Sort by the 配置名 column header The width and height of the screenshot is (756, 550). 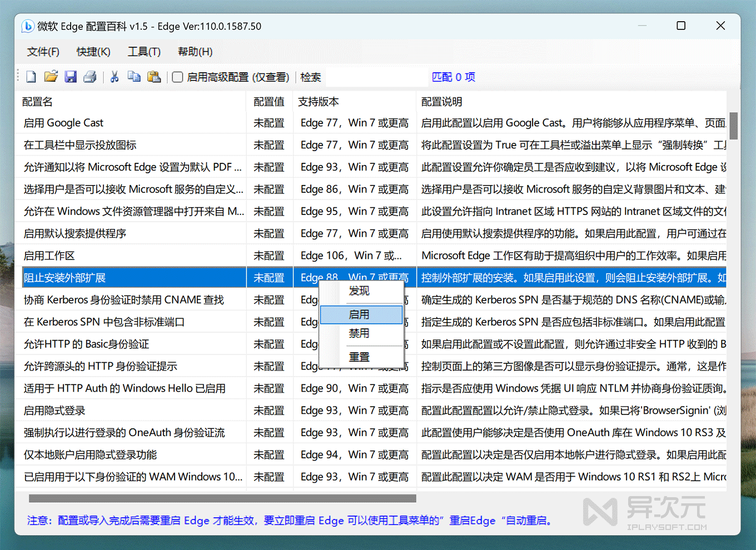[x=131, y=102]
